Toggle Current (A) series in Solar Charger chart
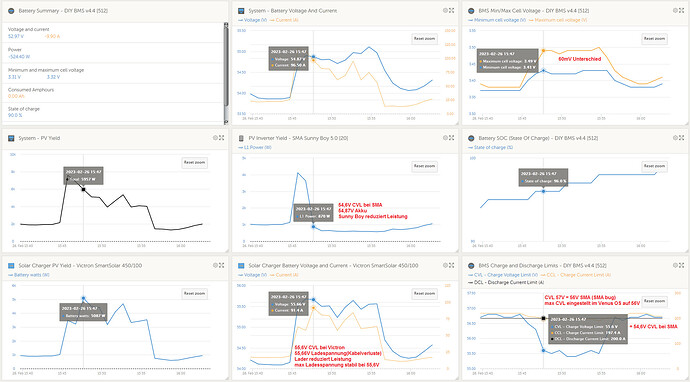 click(284, 275)
